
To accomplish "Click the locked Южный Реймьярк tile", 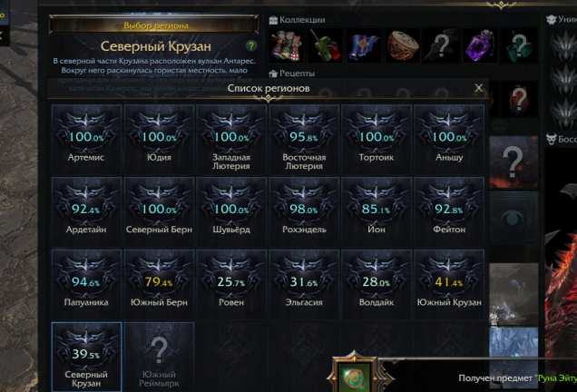I will [x=159, y=357].
